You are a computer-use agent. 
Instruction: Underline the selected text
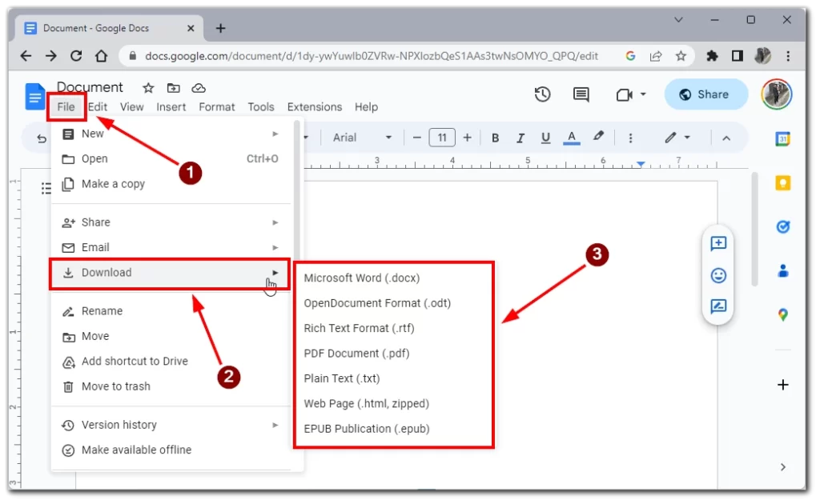[545, 138]
